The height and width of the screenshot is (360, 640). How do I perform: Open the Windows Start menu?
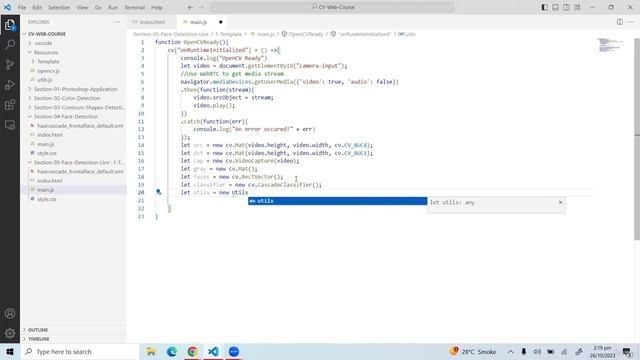pos(10,351)
